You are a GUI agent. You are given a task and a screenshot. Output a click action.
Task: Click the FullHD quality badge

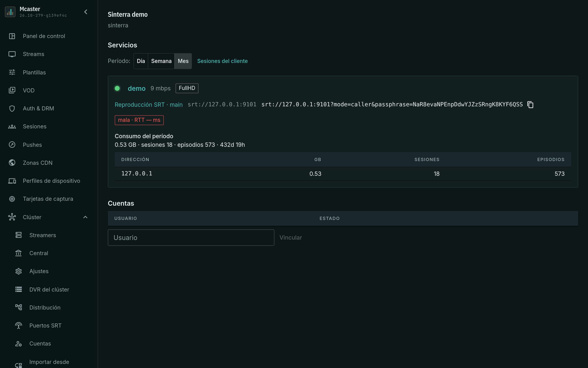(x=187, y=88)
